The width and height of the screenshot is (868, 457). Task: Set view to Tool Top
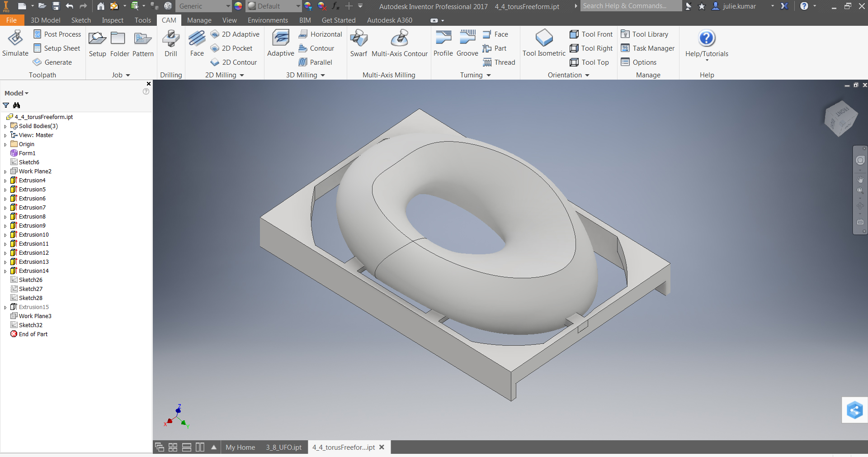click(590, 62)
